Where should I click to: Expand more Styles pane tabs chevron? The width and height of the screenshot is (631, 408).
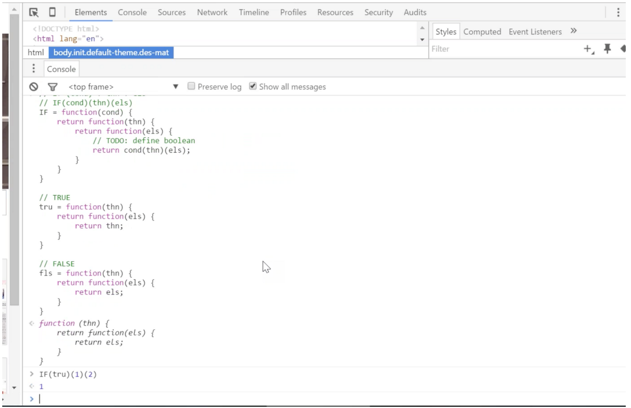574,31
